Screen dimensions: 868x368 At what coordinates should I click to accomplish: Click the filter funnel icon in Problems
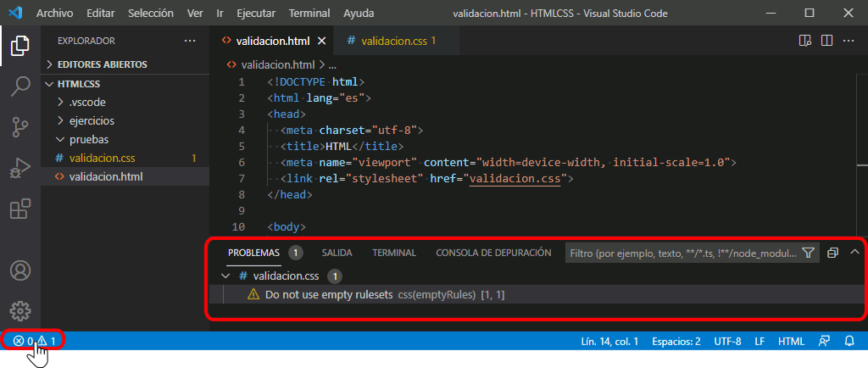[x=808, y=253]
